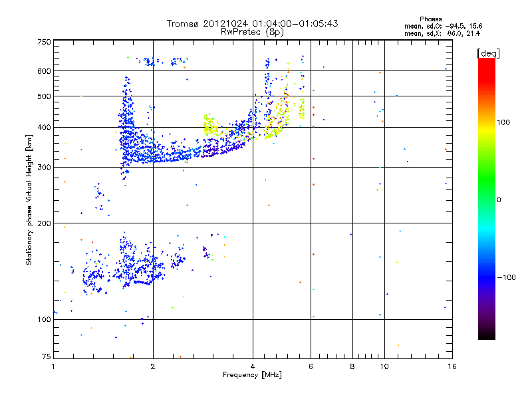Click the phase color bar
This screenshot has height=399, width=532.
point(487,198)
